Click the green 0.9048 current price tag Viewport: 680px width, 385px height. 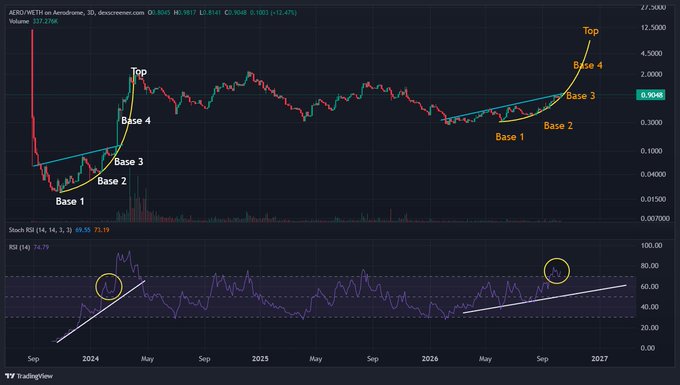click(651, 95)
